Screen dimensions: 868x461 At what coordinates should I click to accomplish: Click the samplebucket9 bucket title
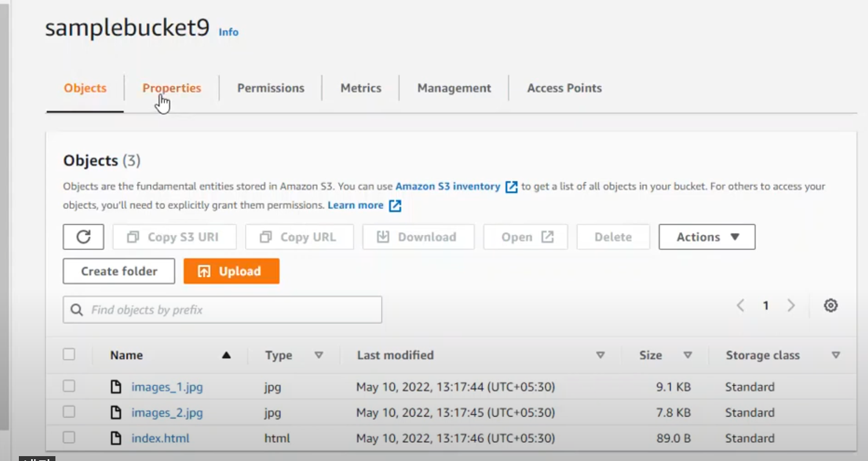click(127, 28)
